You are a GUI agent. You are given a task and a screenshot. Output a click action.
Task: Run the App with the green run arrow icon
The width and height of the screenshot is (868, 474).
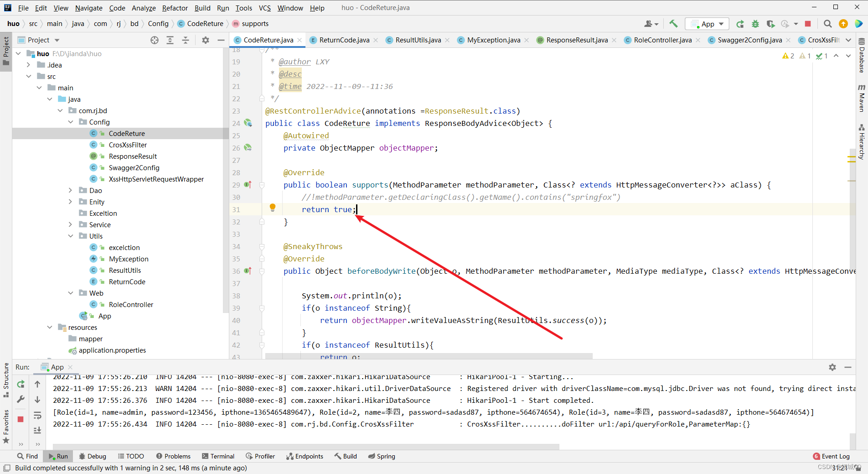pos(740,24)
